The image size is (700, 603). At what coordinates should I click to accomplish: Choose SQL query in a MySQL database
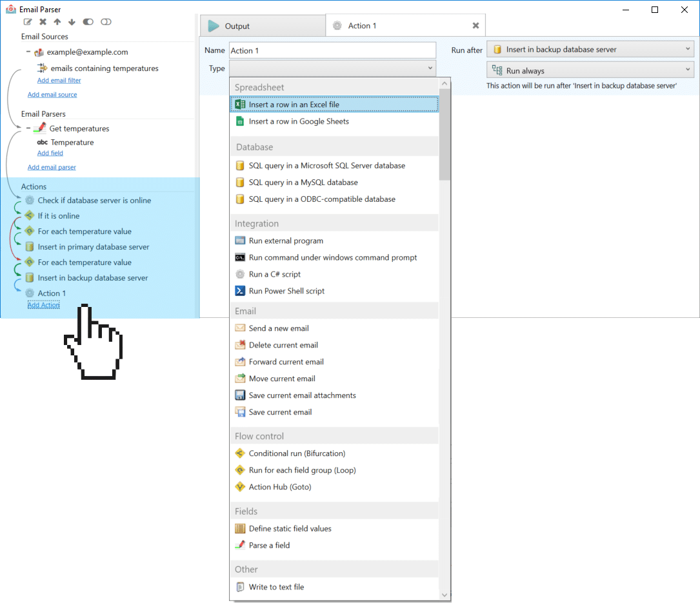coord(334,183)
